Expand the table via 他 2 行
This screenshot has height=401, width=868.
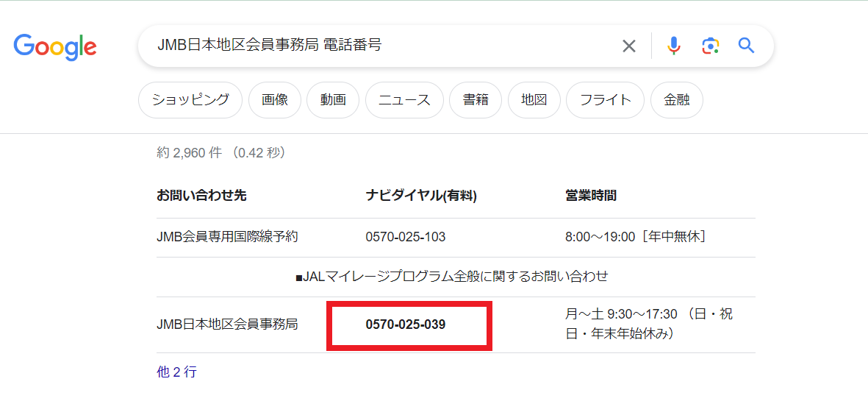pyautogui.click(x=176, y=372)
